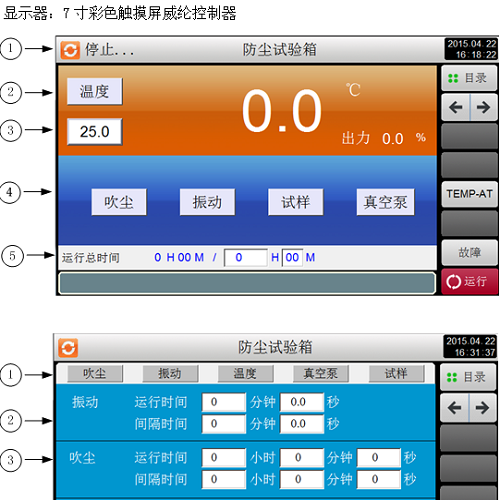Toggle the 振动 button on blue panel

(x=207, y=202)
